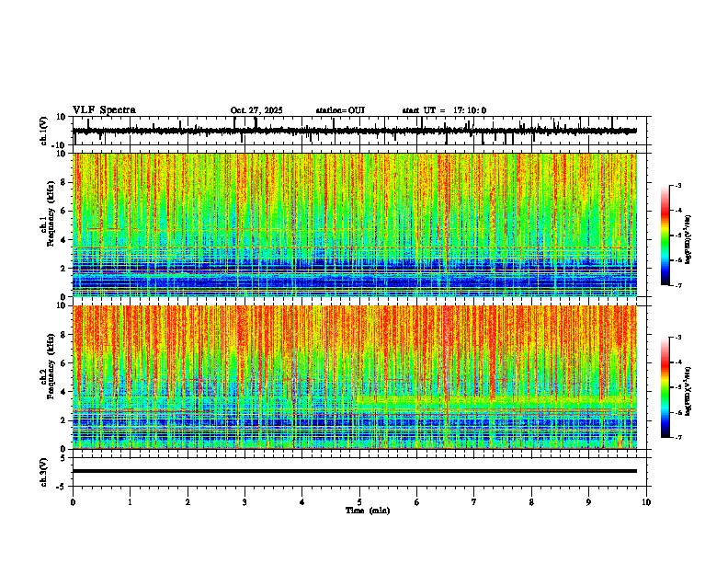Click the "6" kHz tick on ch.1 spectrogram
This screenshot has width=728, height=563.
coord(64,211)
